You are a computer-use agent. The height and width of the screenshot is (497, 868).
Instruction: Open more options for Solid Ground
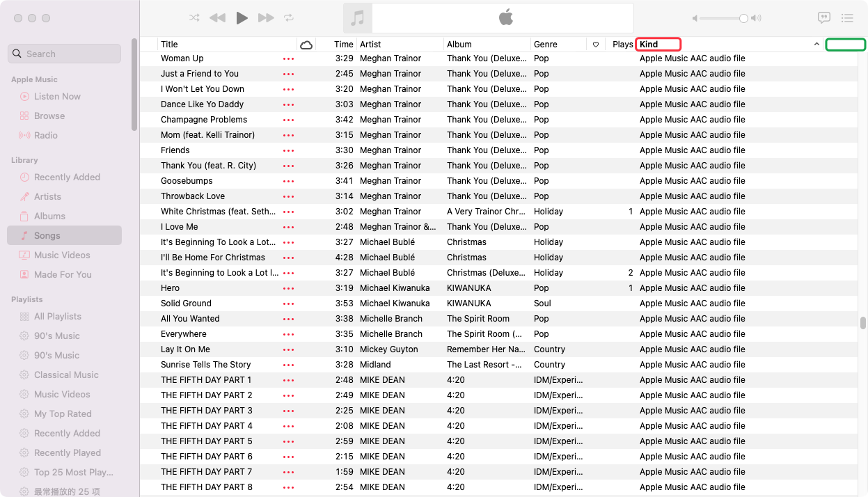(288, 303)
